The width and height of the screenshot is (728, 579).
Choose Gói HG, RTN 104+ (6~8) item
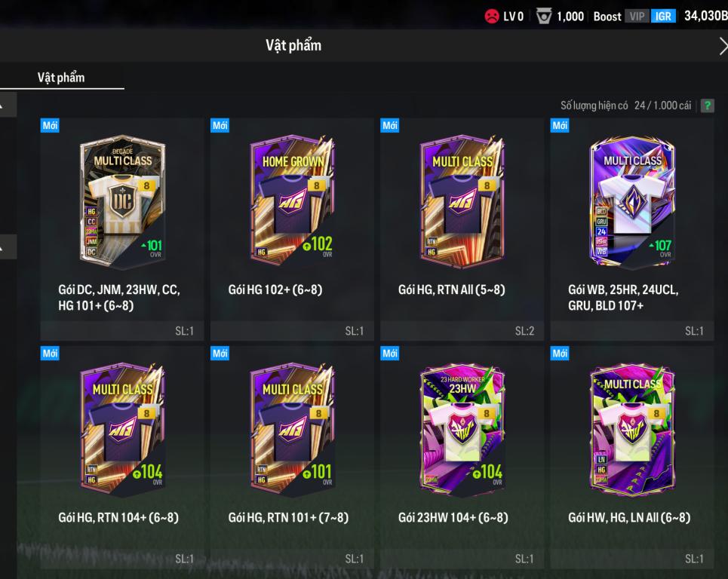point(122,458)
